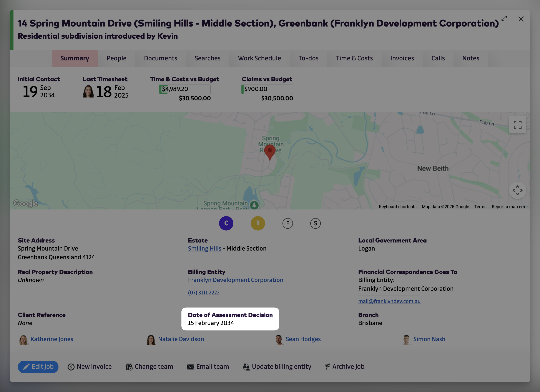Toggle the yellow T status circle

point(258,223)
